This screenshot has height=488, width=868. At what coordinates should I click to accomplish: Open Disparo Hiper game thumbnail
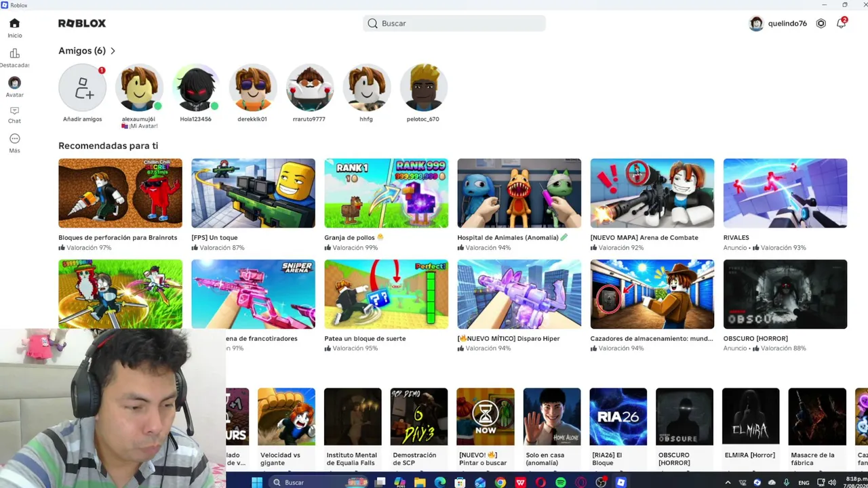pos(519,294)
